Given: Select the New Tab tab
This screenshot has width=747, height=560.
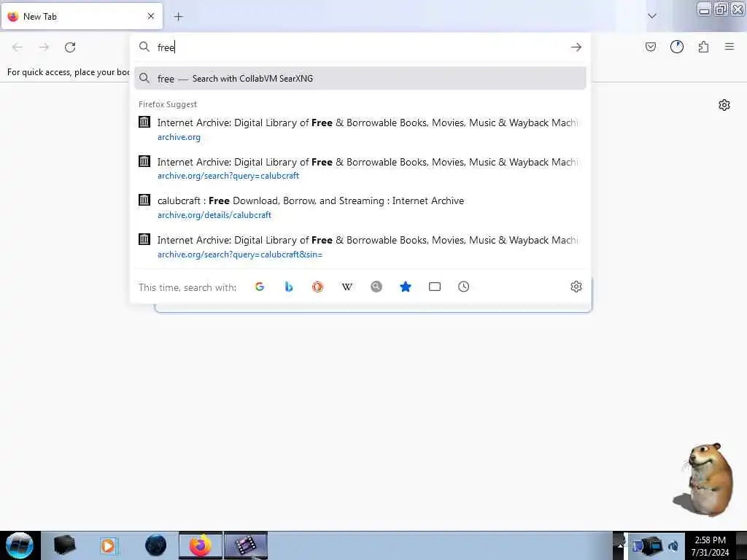Looking at the screenshot, I should pos(82,16).
